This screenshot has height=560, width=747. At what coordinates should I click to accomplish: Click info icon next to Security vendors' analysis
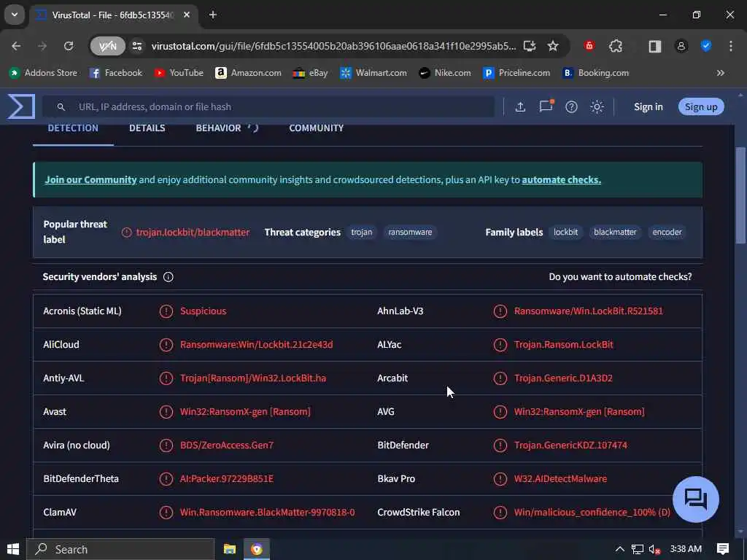point(169,277)
